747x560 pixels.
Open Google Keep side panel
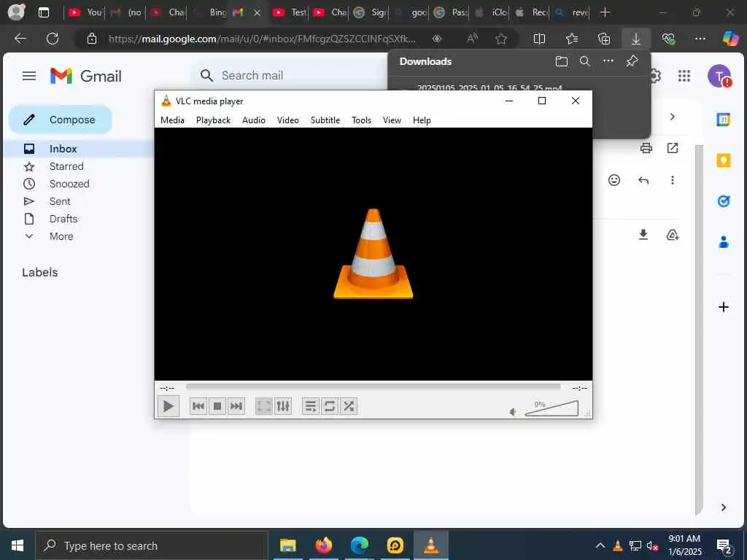pos(724,160)
